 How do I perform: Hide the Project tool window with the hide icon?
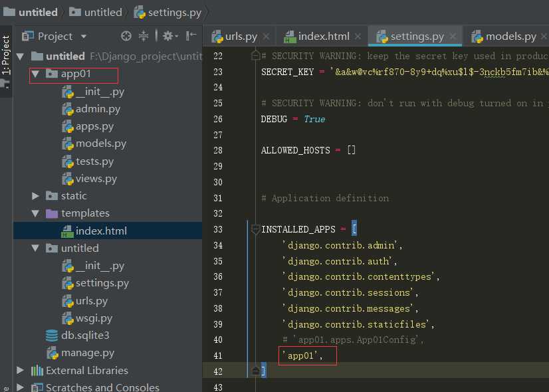click(191, 36)
